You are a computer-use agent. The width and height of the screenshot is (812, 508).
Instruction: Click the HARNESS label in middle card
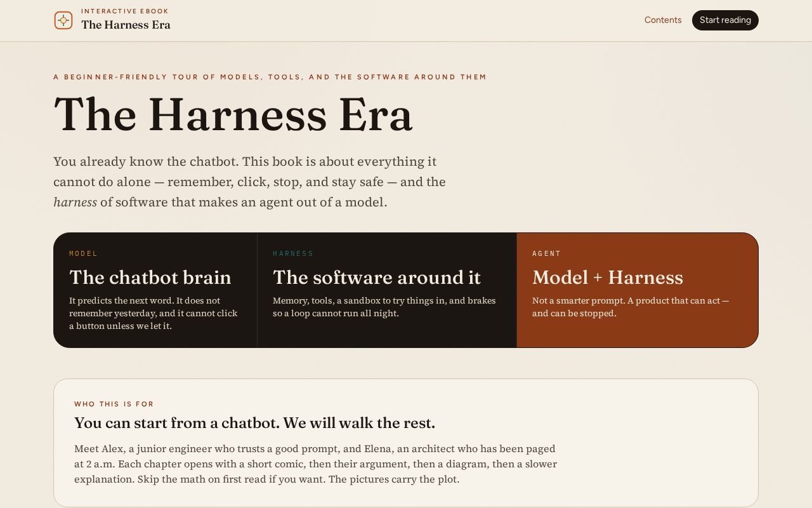click(x=293, y=253)
